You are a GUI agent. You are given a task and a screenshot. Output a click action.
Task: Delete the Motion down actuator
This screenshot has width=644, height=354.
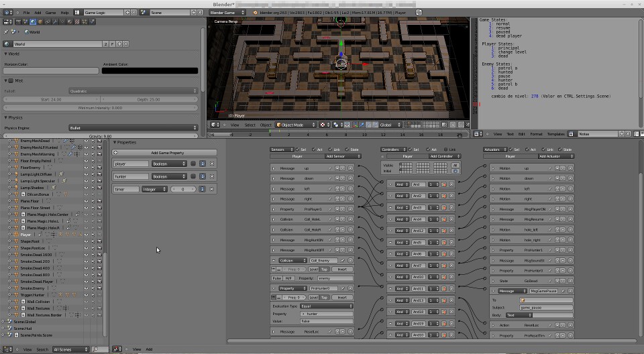click(x=570, y=178)
